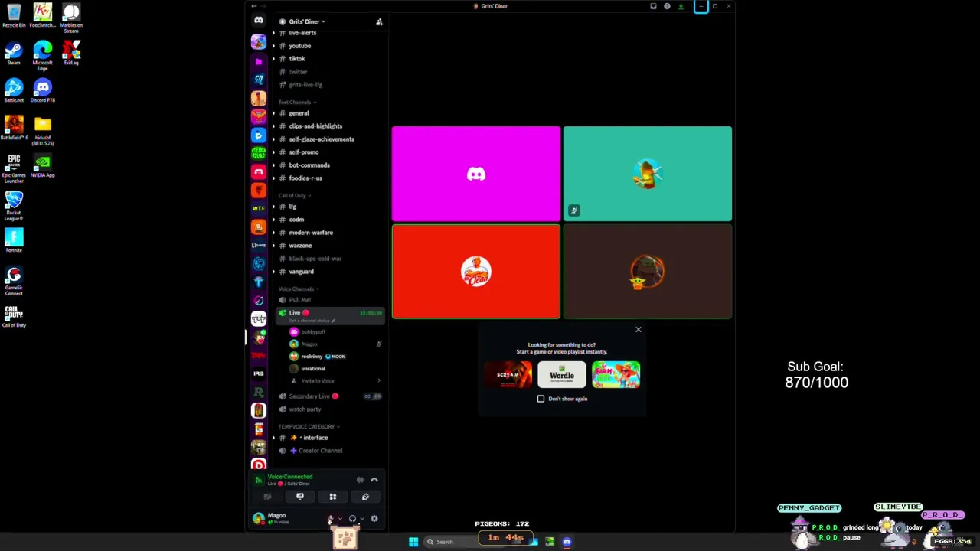
Task: Select the Wordle activity thumbnail
Action: [562, 375]
